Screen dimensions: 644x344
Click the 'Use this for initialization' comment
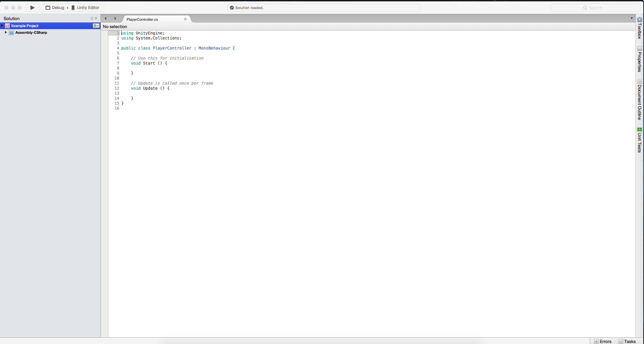click(x=167, y=58)
